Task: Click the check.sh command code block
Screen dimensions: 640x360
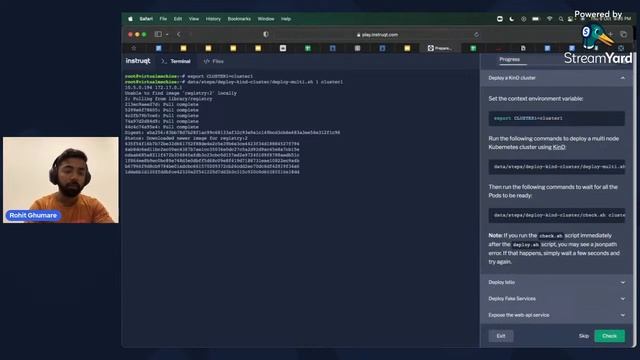Action: tap(557, 215)
